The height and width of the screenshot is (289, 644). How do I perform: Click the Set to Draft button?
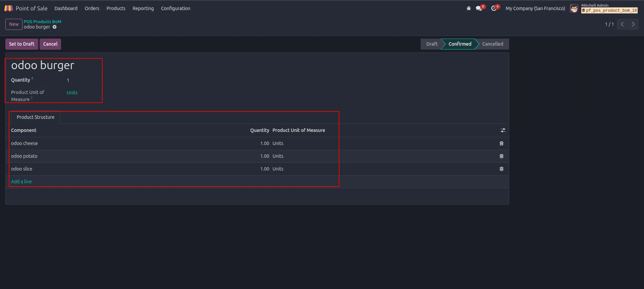(21, 44)
